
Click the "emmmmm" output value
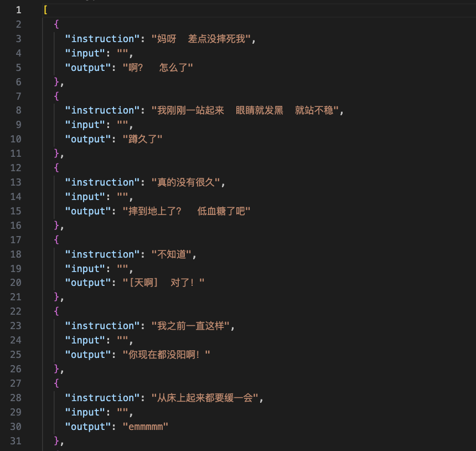pos(145,427)
